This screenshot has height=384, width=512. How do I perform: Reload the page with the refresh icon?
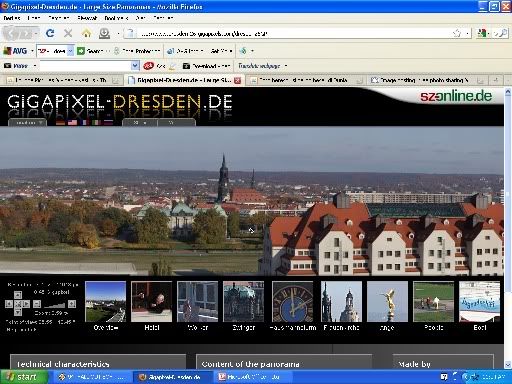point(50,33)
